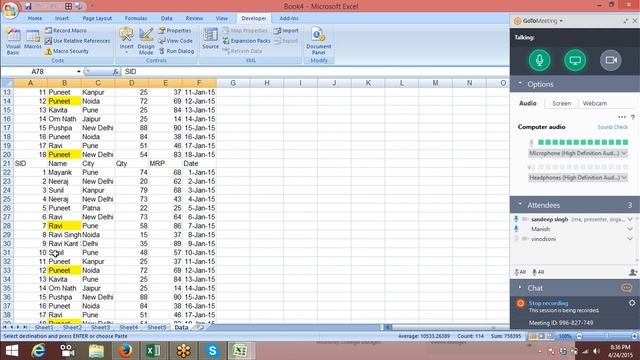Switch to the Screen tab
Screen dimensions: 640x360
[561, 103]
